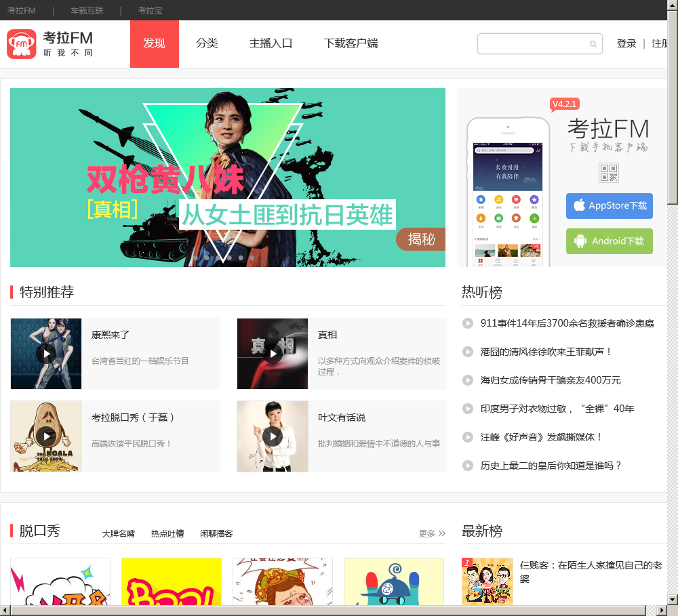Select the 热点吐槽 filter
The width and height of the screenshot is (678, 616).
point(167,534)
